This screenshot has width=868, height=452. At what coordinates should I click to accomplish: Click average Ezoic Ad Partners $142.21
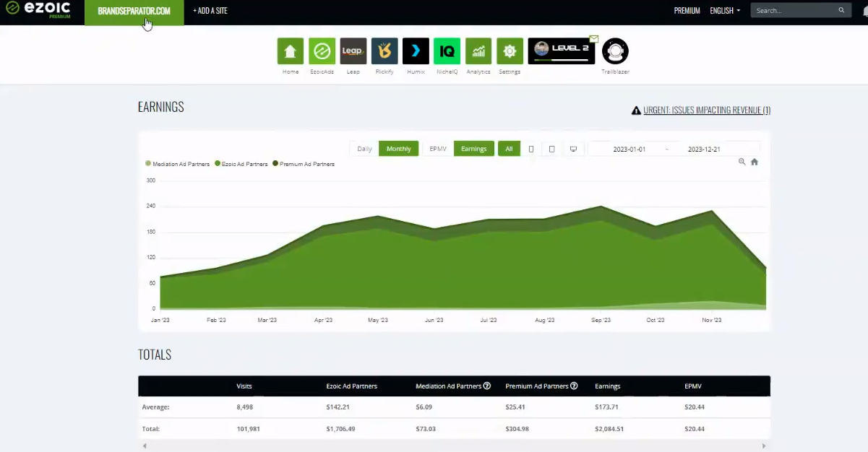pos(338,407)
